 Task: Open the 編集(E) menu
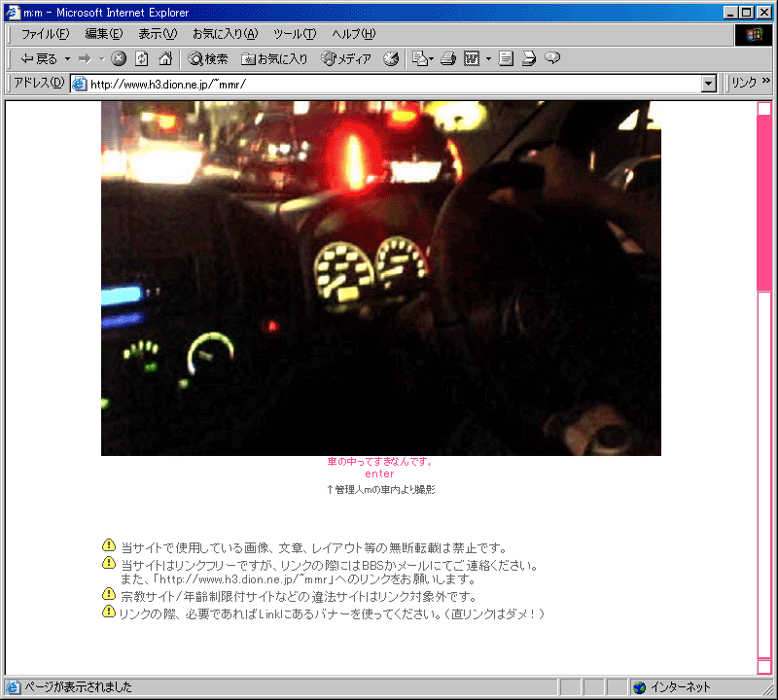pyautogui.click(x=104, y=34)
